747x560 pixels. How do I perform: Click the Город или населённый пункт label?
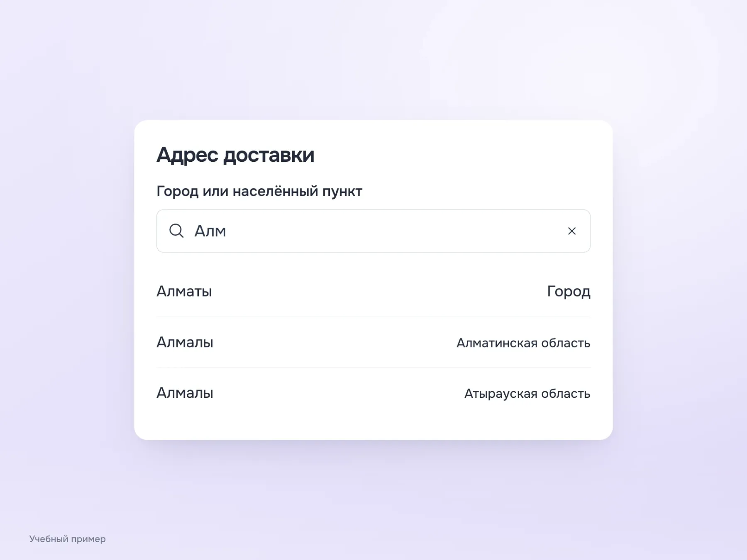(x=259, y=191)
